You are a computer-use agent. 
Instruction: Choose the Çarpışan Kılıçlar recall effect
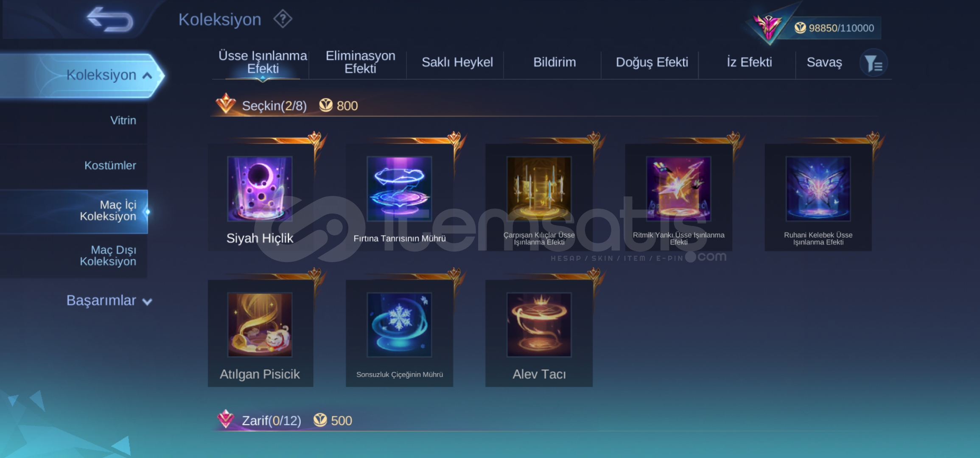coord(539,189)
